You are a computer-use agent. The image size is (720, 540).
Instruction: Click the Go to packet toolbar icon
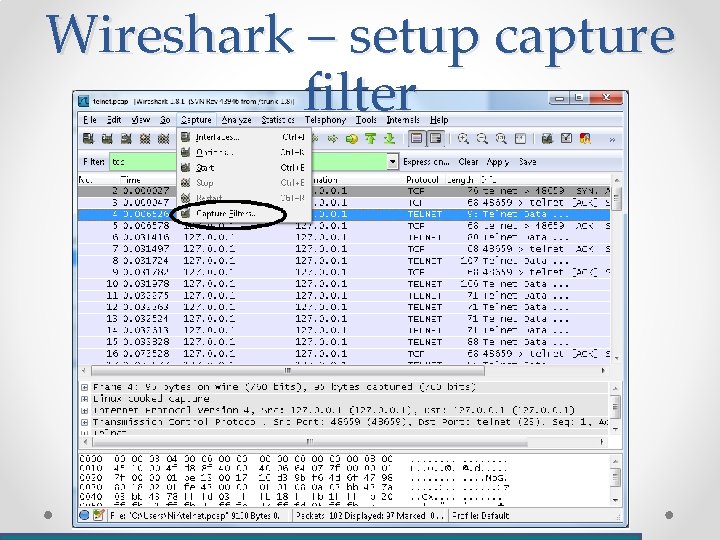[352, 138]
